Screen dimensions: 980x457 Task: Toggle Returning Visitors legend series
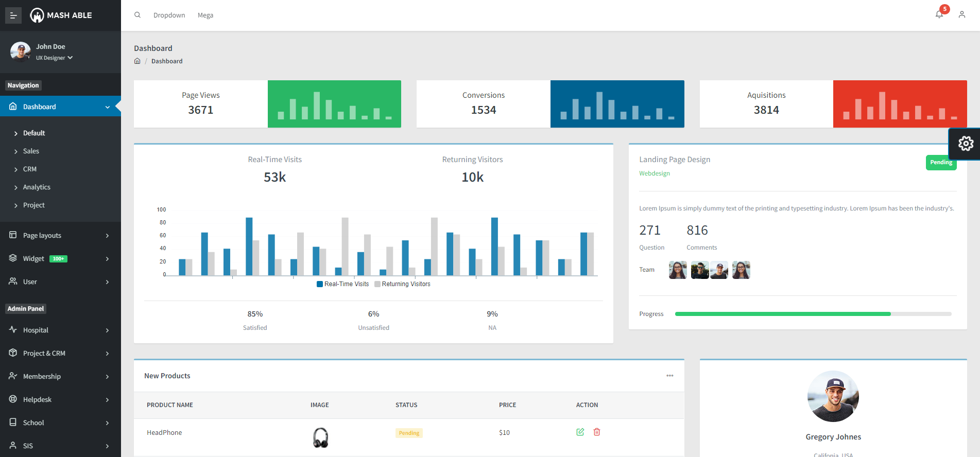(403, 284)
